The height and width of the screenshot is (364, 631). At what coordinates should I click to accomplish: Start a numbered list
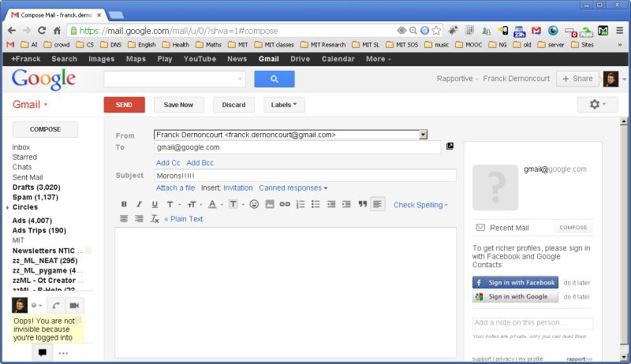coord(301,204)
